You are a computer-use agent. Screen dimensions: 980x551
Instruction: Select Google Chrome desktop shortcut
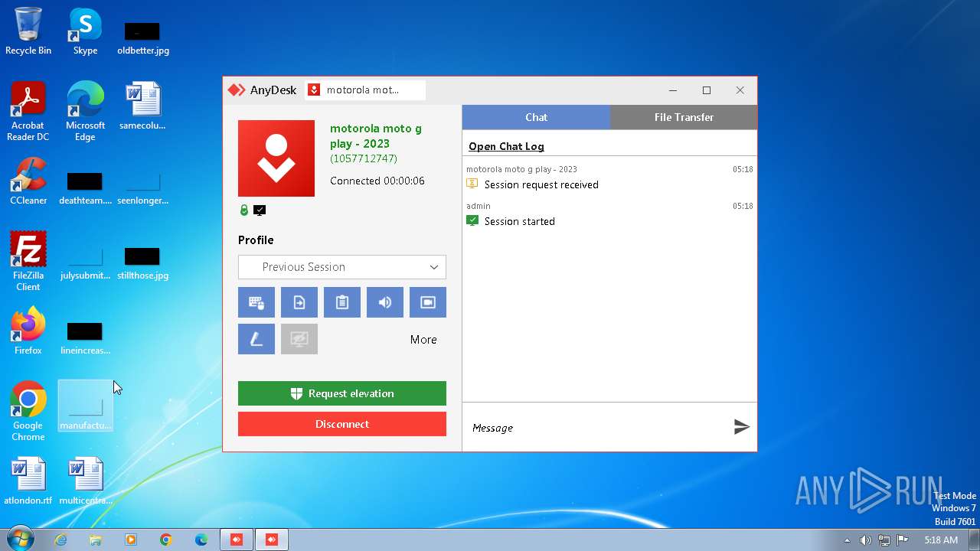pyautogui.click(x=28, y=412)
